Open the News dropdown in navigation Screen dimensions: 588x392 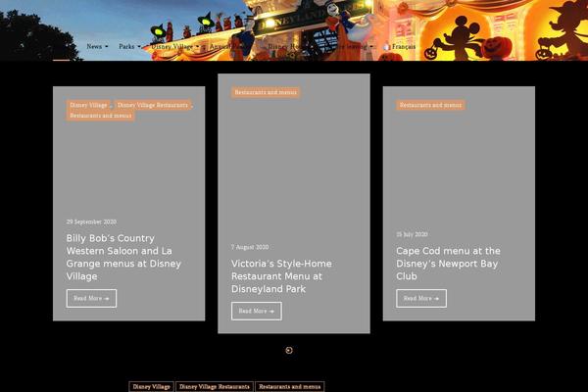(97, 46)
